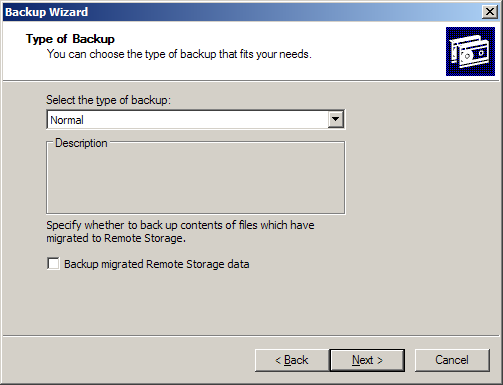Go to the Next wizard step
503x385 pixels.
(367, 360)
